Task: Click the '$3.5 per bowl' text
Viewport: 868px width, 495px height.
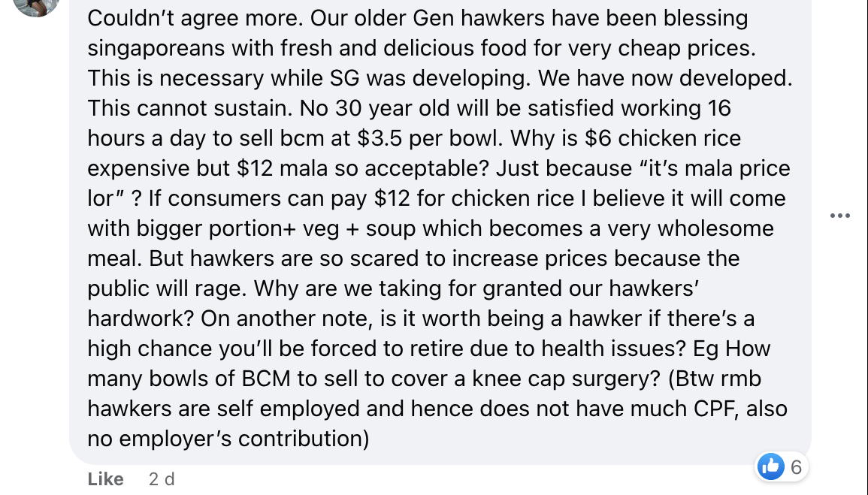Action: pos(429,138)
